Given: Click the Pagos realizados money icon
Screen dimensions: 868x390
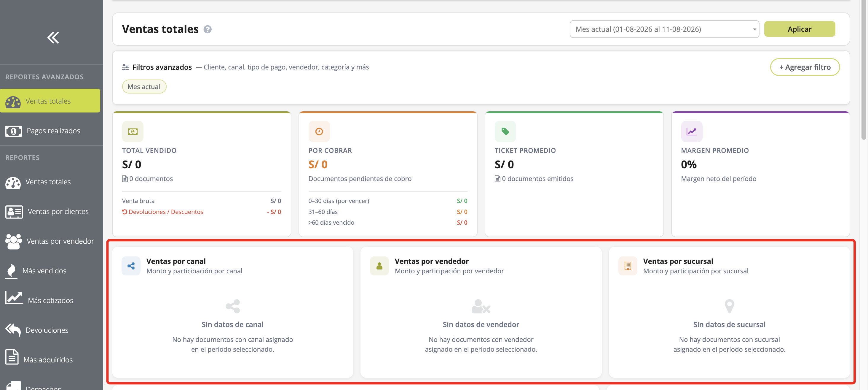Looking at the screenshot, I should [x=13, y=131].
